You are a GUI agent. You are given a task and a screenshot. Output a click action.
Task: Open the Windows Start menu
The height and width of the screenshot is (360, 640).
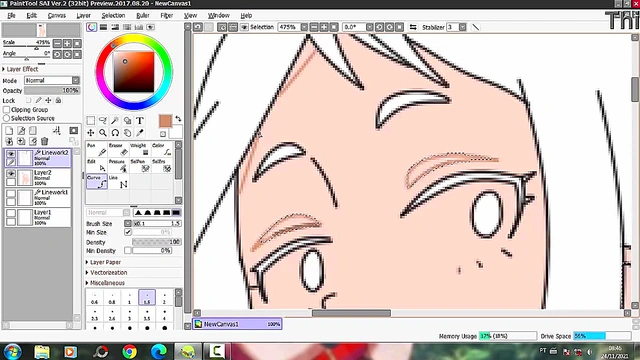12,351
